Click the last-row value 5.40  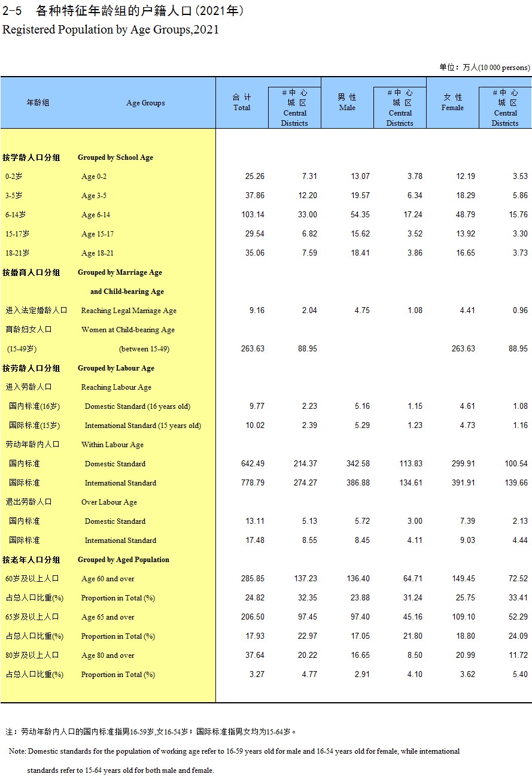tap(521, 675)
